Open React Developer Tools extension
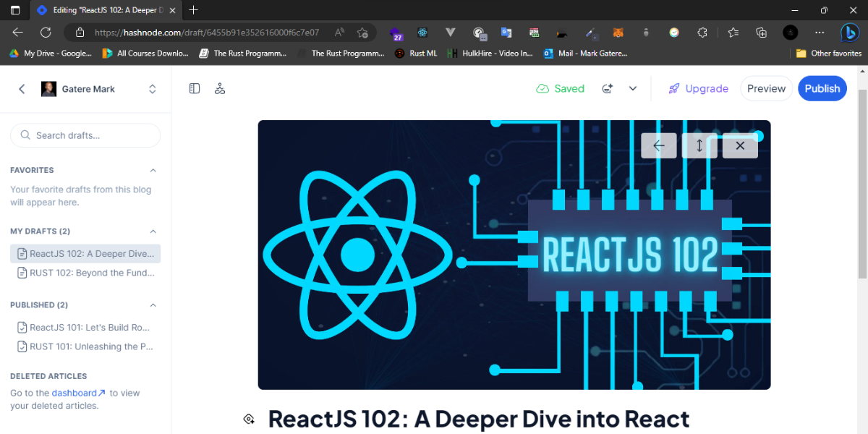 point(422,33)
